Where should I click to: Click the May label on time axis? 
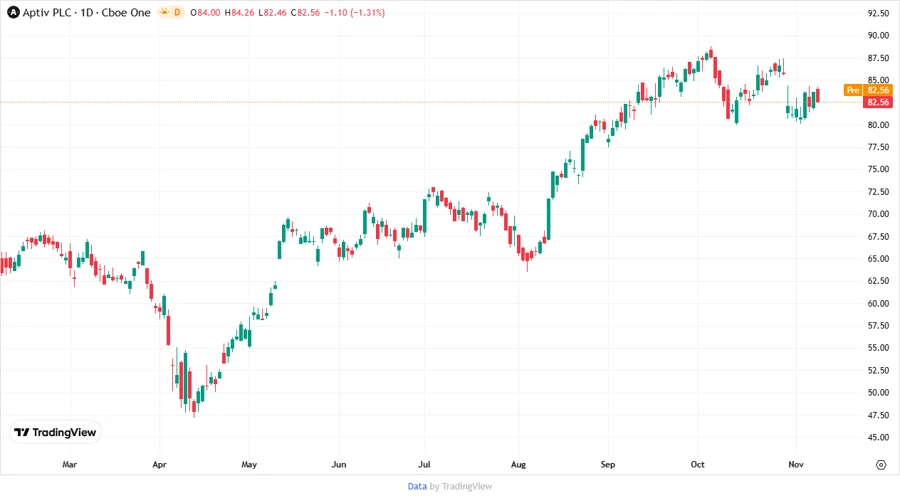[249, 464]
